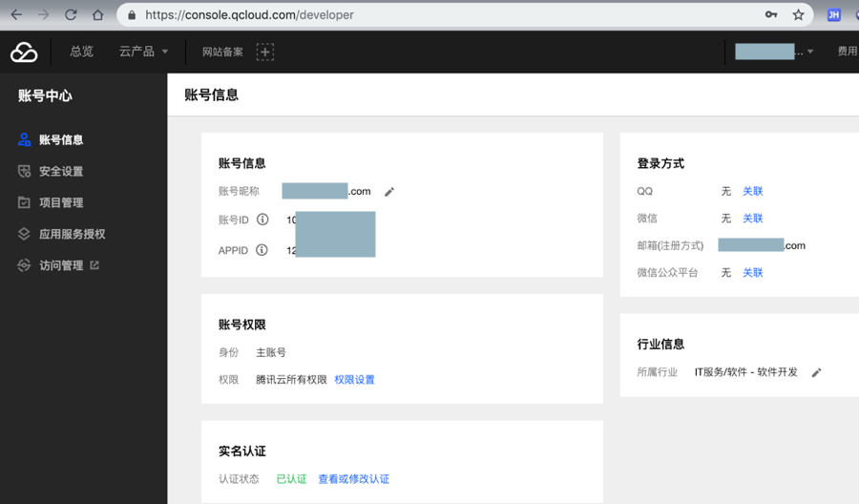Open 查看或修改认证 link
The width and height of the screenshot is (859, 504).
point(354,479)
